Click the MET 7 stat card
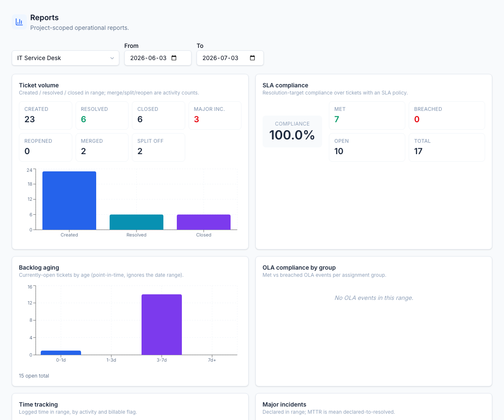This screenshot has width=504, height=420. point(367,115)
